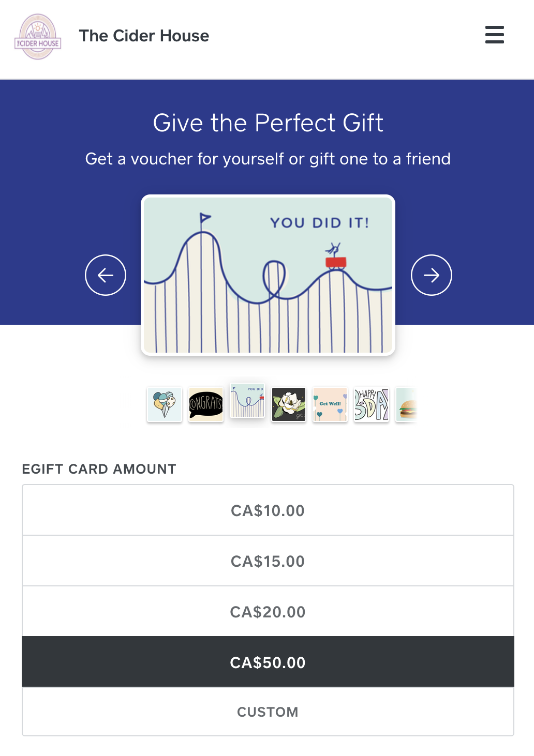Select the roller coaster card thumbnail
The width and height of the screenshot is (534, 756).
[x=247, y=401]
